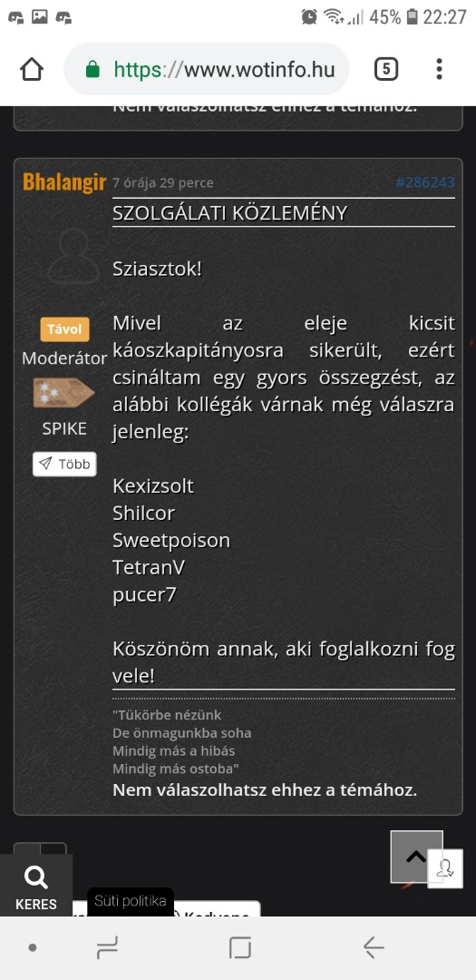Tap the browser home icon
476x980 pixels.
(x=32, y=69)
